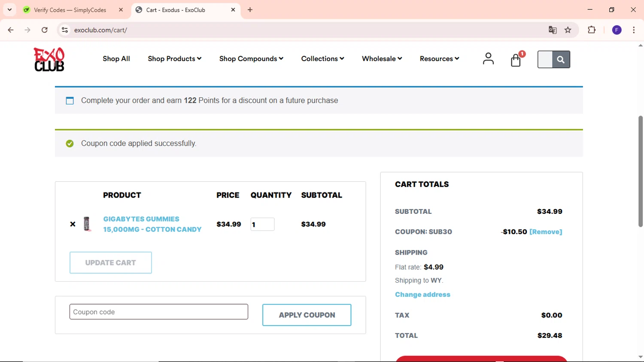Image resolution: width=644 pixels, height=362 pixels.
Task: Click the Apply Coupon button
Action: point(307,315)
